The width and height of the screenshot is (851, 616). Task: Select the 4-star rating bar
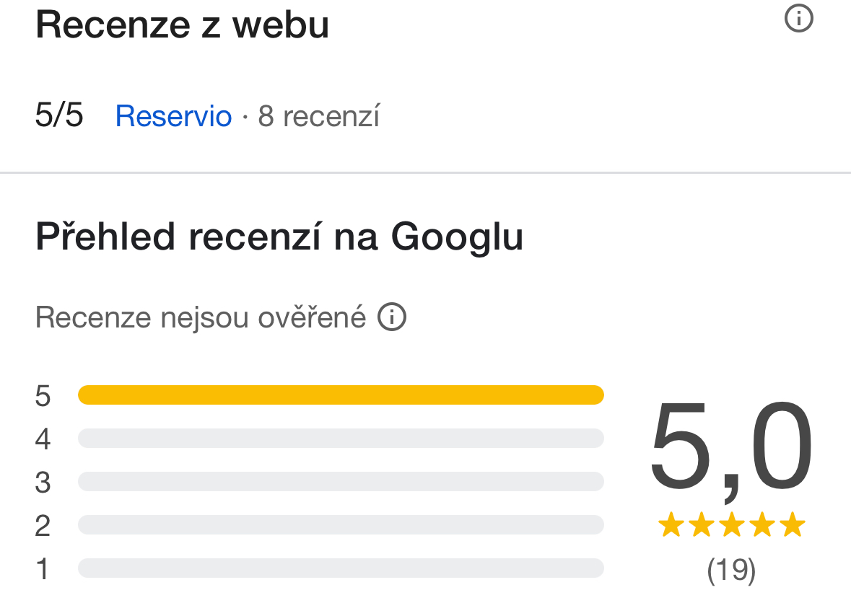coord(341,438)
